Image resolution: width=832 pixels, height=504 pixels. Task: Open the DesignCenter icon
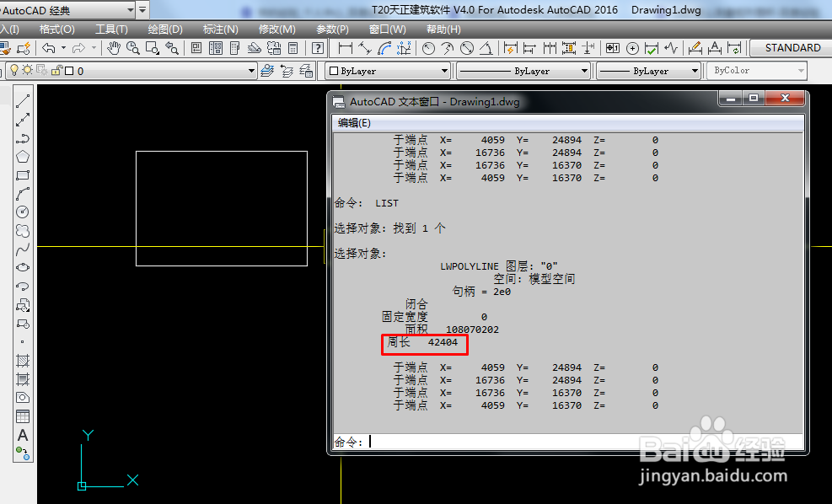[x=216, y=48]
